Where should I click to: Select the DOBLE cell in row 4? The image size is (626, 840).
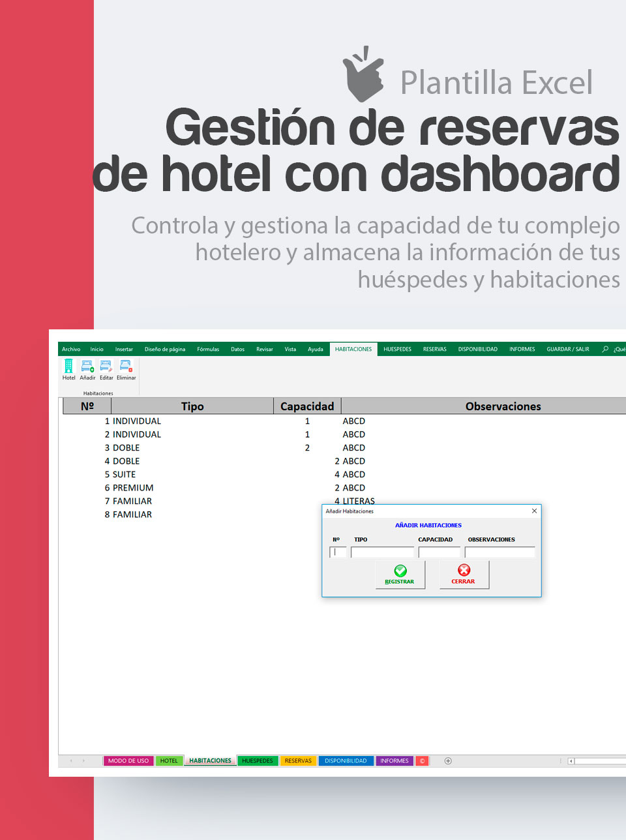(127, 461)
